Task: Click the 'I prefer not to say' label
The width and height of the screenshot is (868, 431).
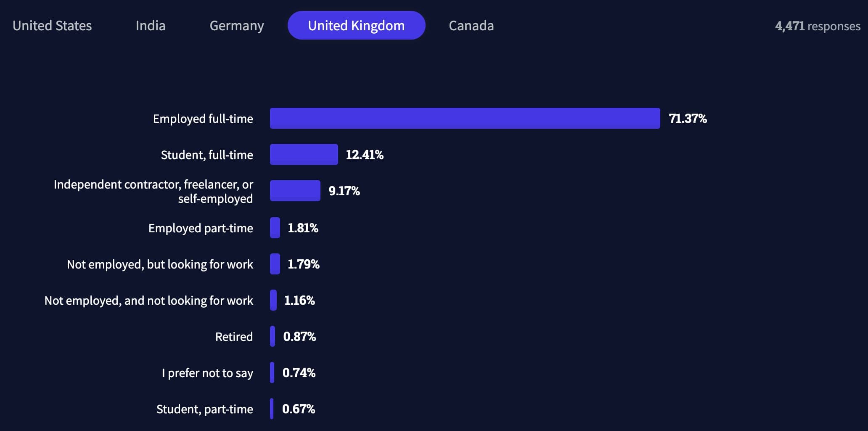Action: [x=207, y=373]
